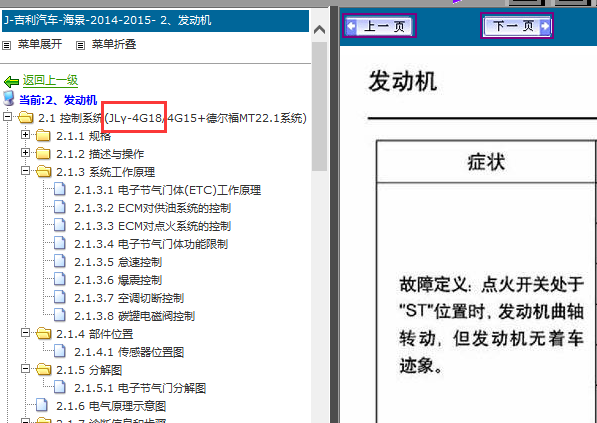Image resolution: width=597 pixels, height=423 pixels.
Task: Collapse the 2.1.4 部件位置 node
Action: [25, 333]
